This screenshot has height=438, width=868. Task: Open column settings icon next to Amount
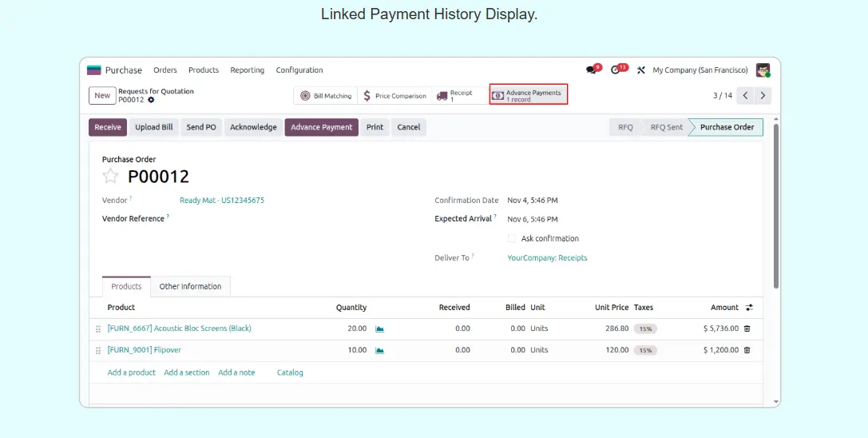pos(749,308)
